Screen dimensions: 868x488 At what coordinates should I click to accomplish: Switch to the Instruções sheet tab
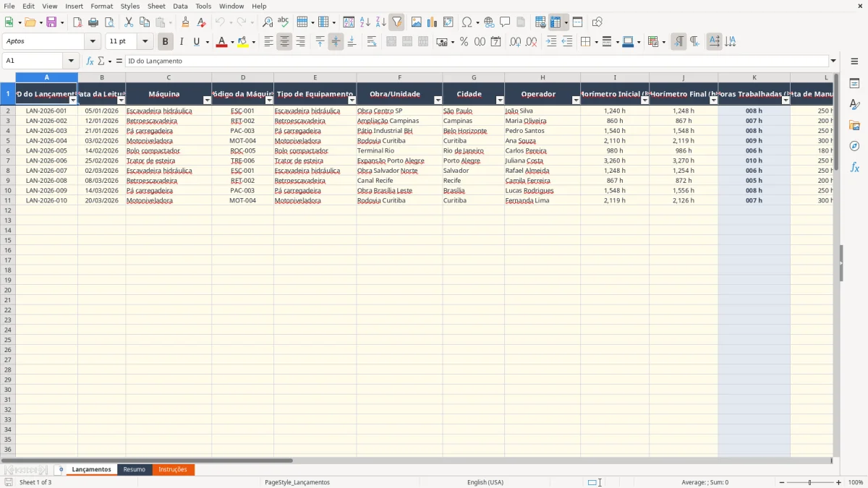[x=173, y=470]
